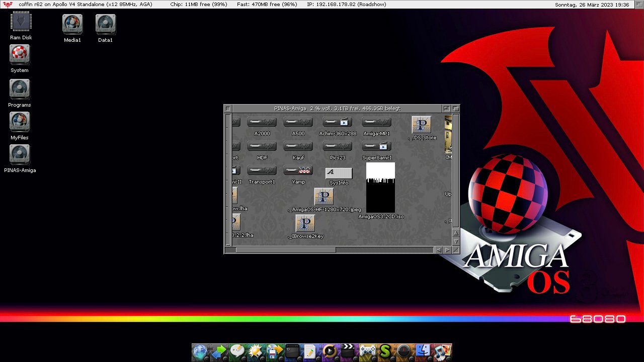
Task: Open the Media1 volume icon
Action: 72,25
